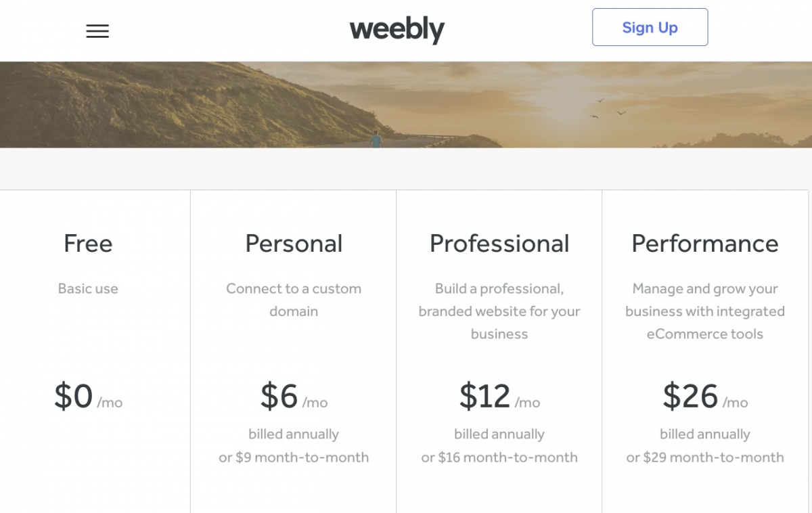Click the billed annually text under Professional
Screen dimensions: 812x513
[x=499, y=434]
